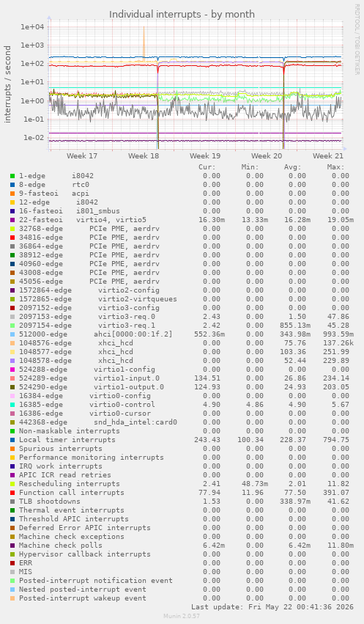Screen dimensions: 364x624
Task: Click the red swatch for Function call interrupts
Action: tap(12, 493)
